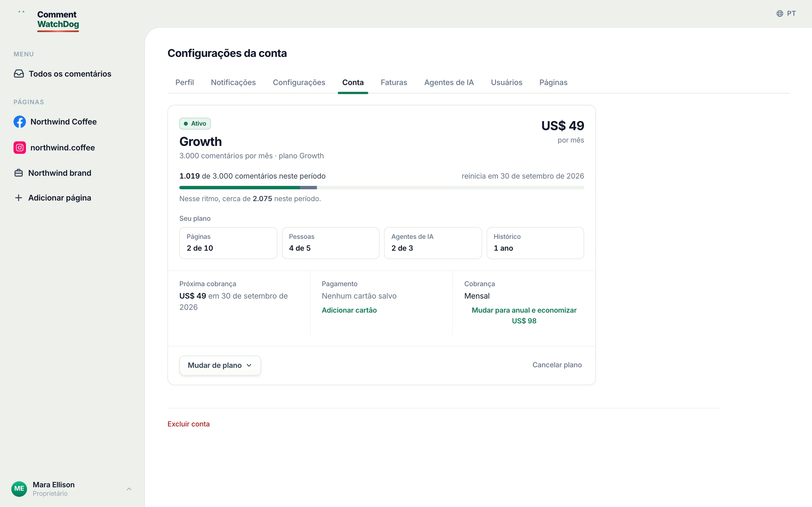Switch to the Agentes de IA tab
This screenshot has width=812, height=507.
(449, 83)
